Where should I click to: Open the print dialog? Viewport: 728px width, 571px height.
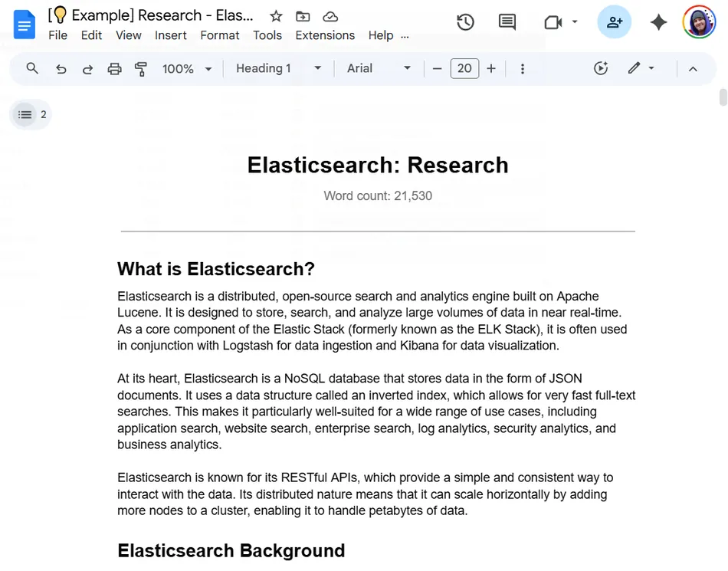(x=114, y=68)
